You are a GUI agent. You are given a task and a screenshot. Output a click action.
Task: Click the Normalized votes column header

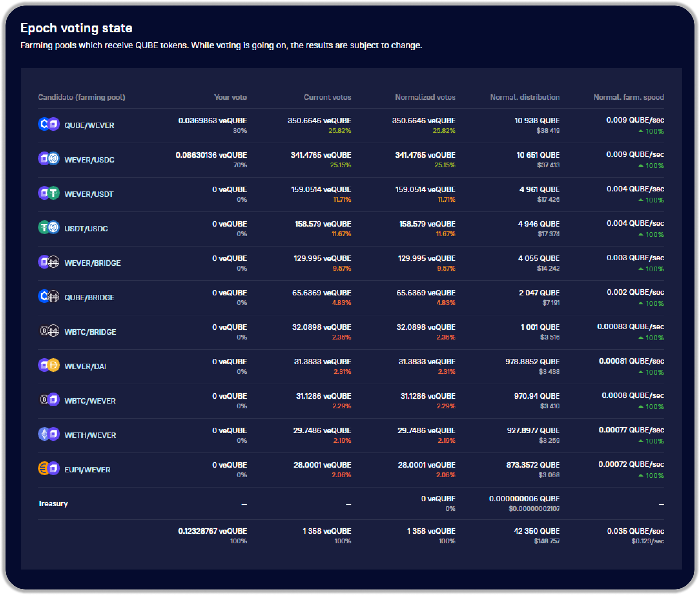tap(425, 97)
